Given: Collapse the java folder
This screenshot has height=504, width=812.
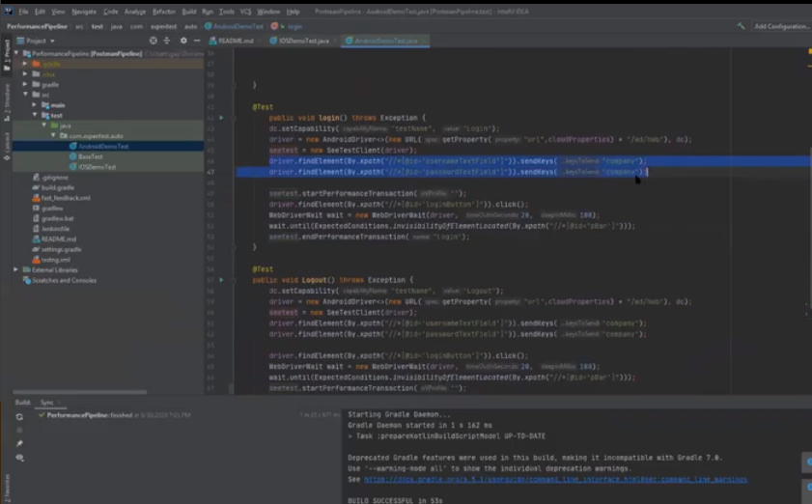Looking at the screenshot, I should tap(43, 126).
